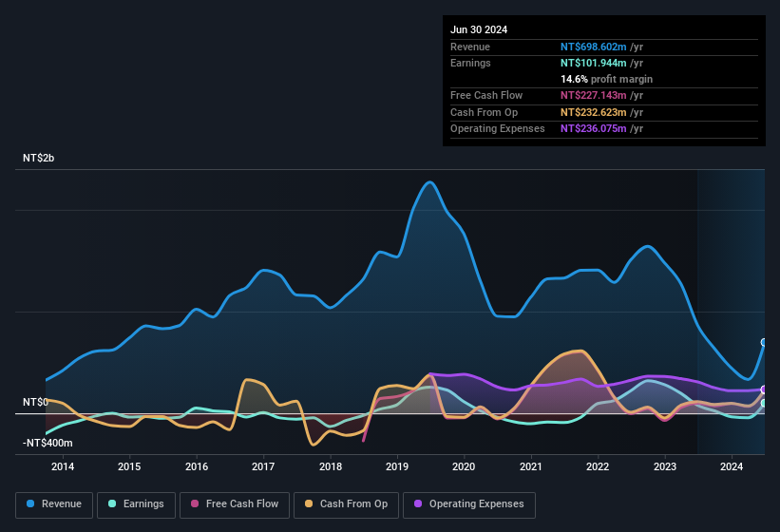The image size is (780, 532).
Task: Click the 2017 x-axis label
Action: pos(263,466)
